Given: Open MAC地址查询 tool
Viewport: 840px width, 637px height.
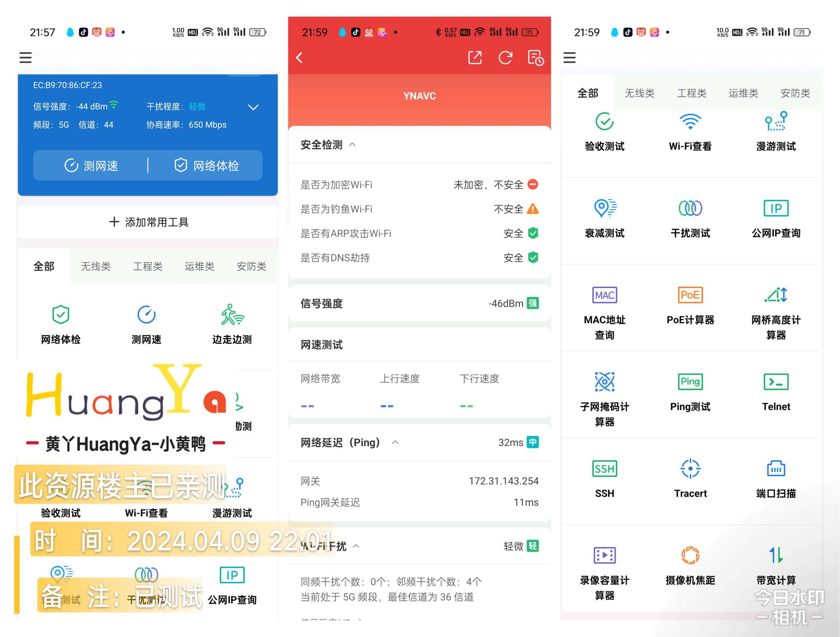Looking at the screenshot, I should (x=605, y=313).
